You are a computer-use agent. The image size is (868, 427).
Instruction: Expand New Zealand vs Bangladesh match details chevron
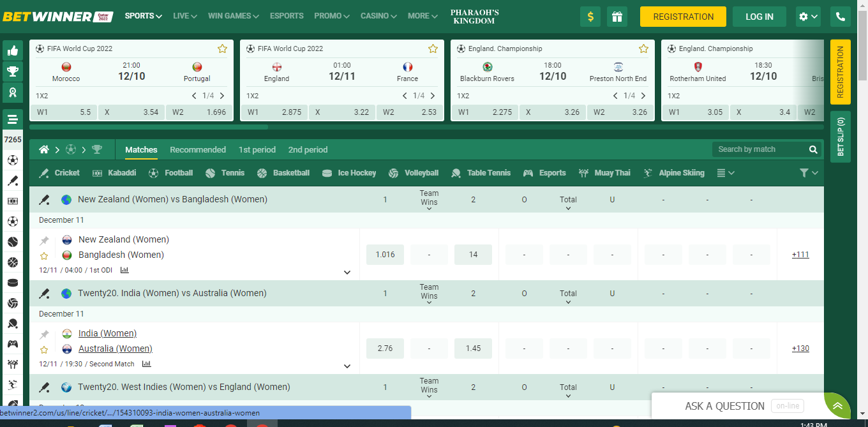[347, 273]
